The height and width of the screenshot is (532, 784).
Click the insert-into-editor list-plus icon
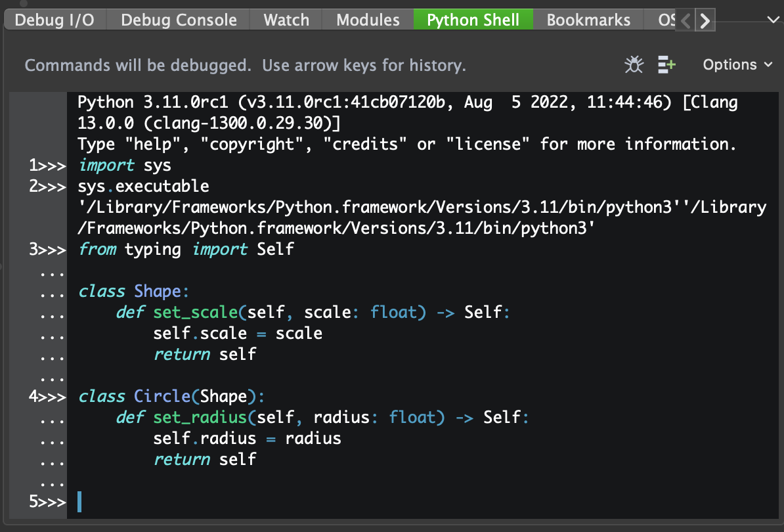tap(665, 64)
